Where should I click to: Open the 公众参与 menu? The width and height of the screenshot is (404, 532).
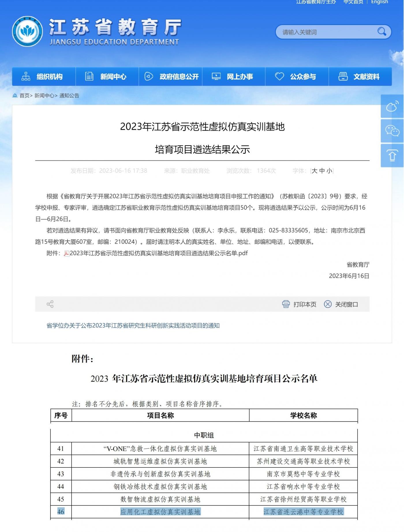pos(297,76)
